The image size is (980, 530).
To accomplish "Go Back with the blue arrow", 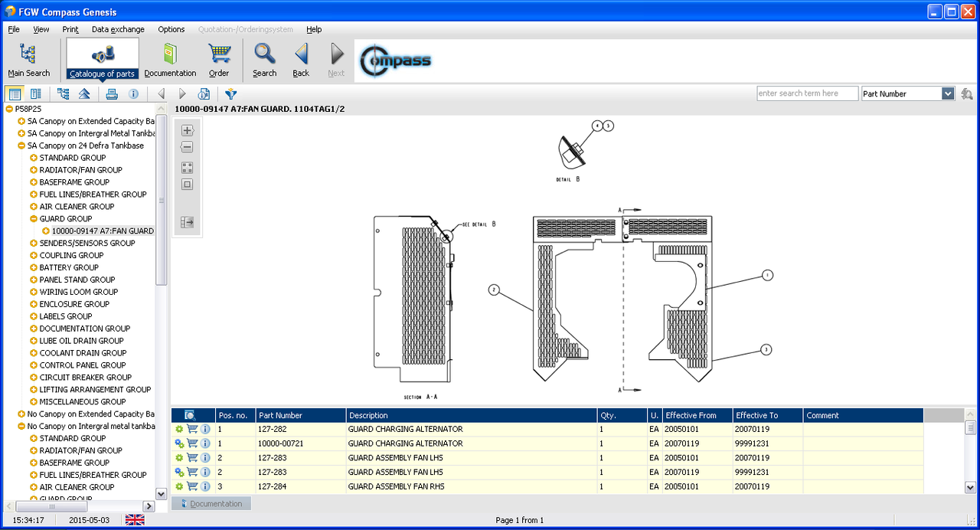I will coord(301,60).
